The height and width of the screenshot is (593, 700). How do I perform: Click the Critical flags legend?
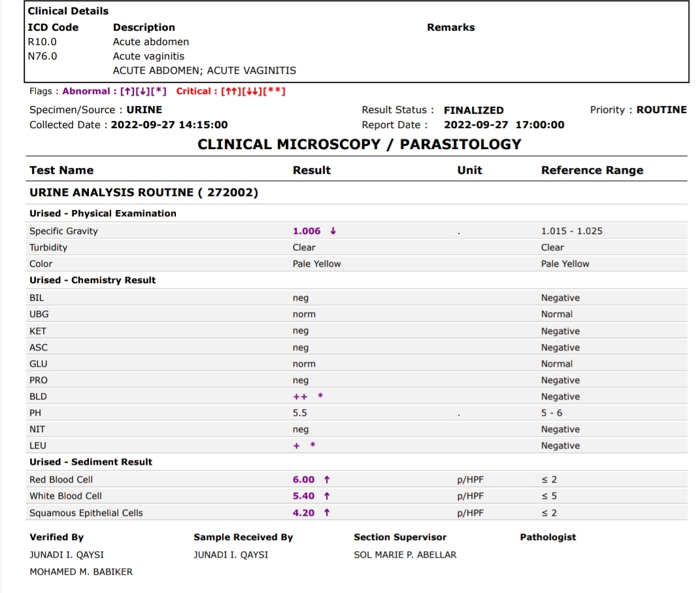pos(231,91)
